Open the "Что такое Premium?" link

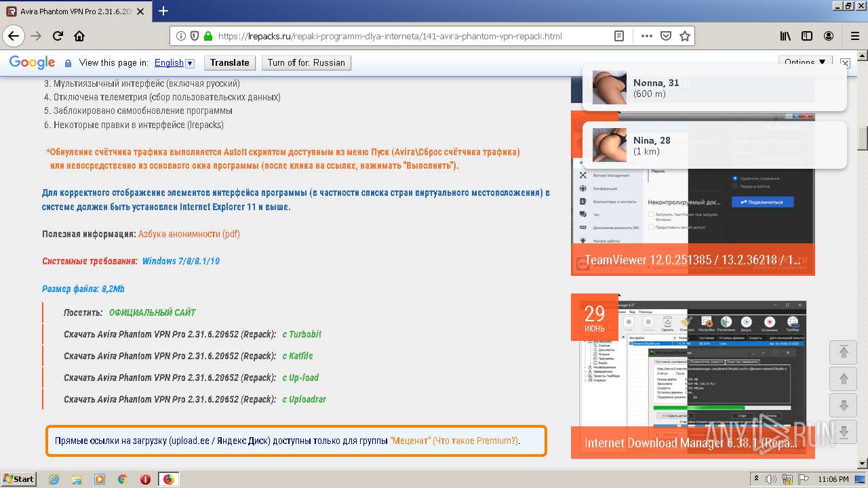475,441
